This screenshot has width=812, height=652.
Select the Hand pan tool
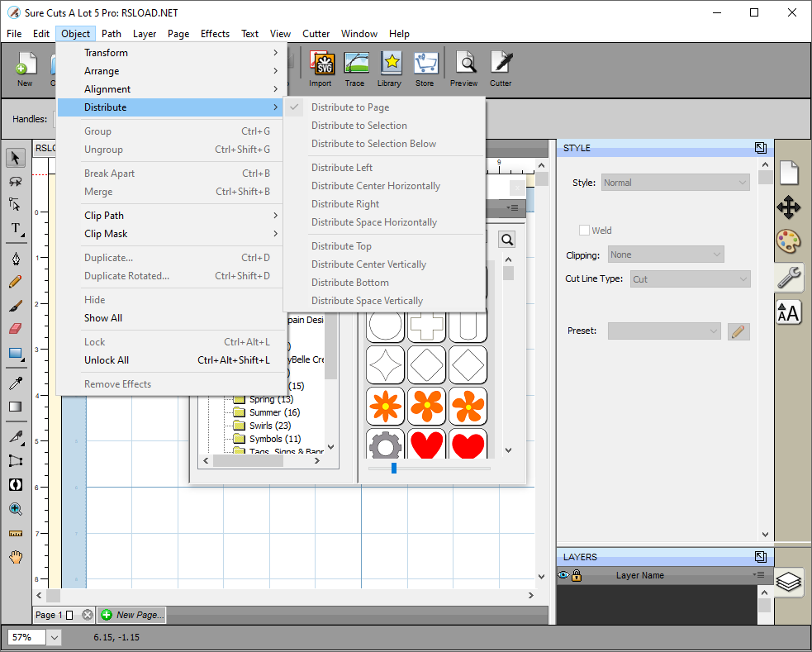pyautogui.click(x=16, y=557)
